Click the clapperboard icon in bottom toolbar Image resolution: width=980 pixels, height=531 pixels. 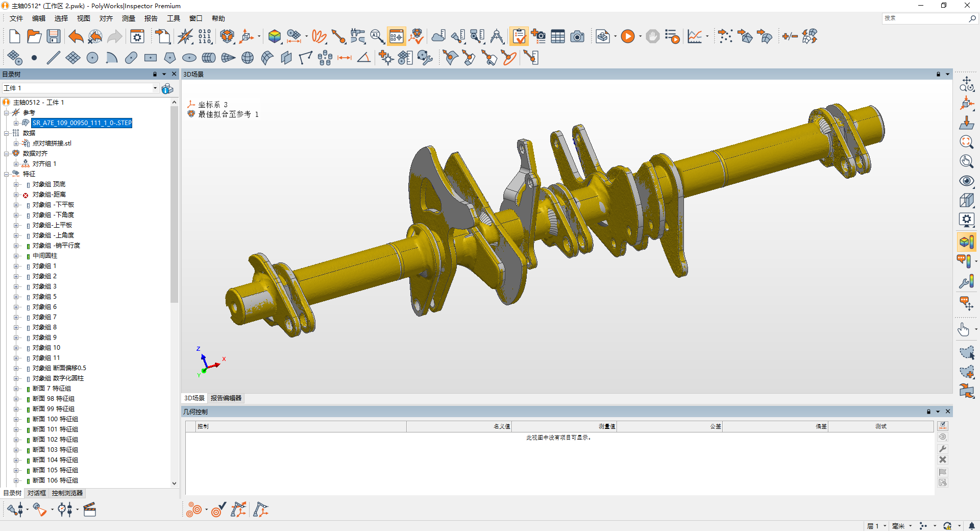(x=90, y=510)
